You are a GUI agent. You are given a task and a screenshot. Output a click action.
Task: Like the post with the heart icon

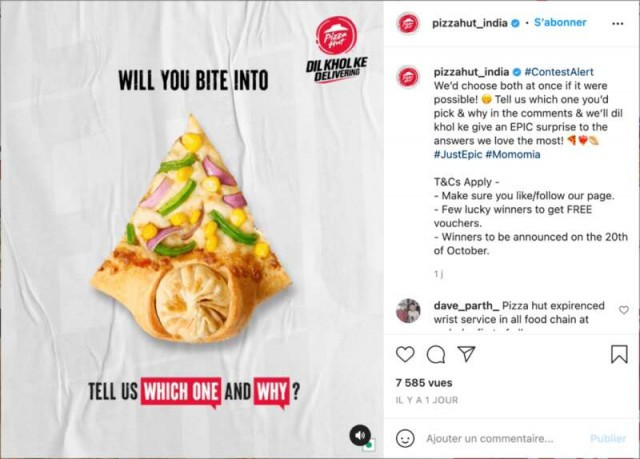tap(405, 354)
